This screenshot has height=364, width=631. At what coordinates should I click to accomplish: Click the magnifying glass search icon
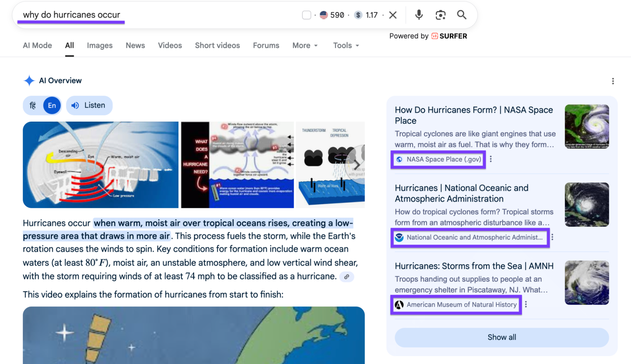click(x=461, y=15)
